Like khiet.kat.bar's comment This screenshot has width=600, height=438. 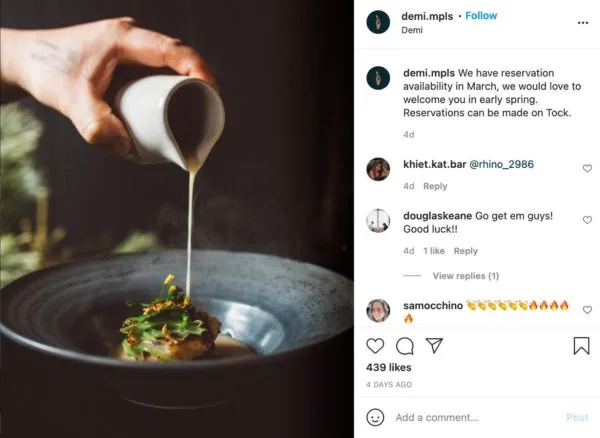coord(587,169)
